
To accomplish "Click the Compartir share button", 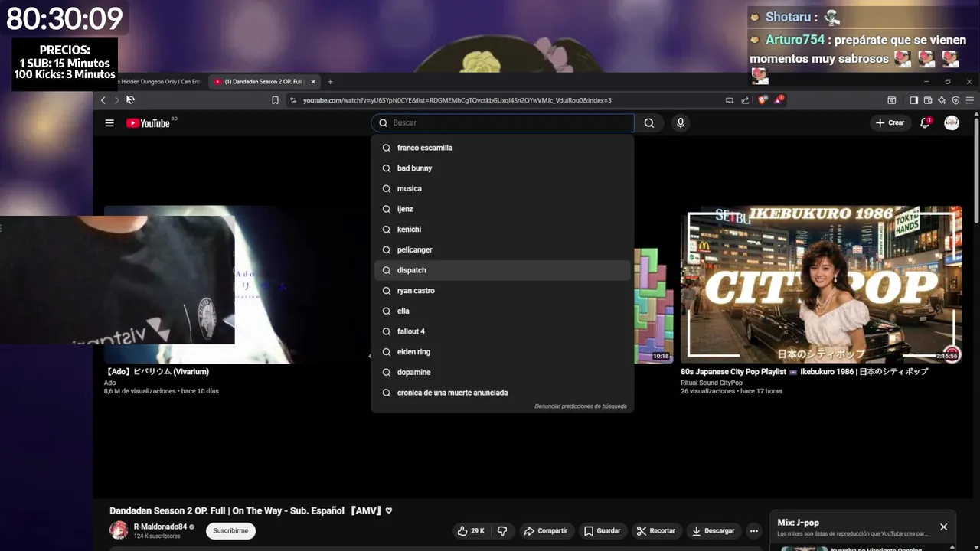I will (x=545, y=530).
